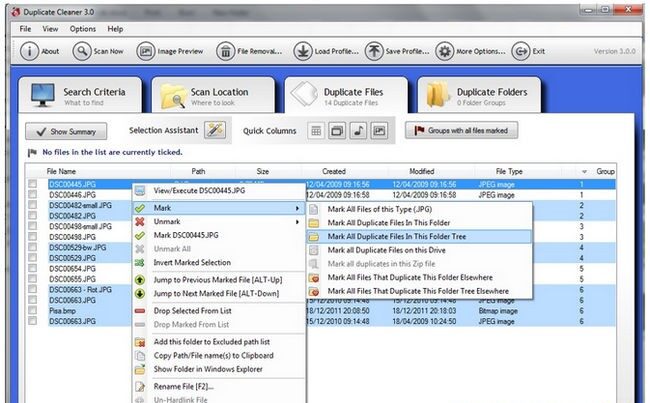Click the Show Summary button
650x403 pixels.
coord(66,131)
